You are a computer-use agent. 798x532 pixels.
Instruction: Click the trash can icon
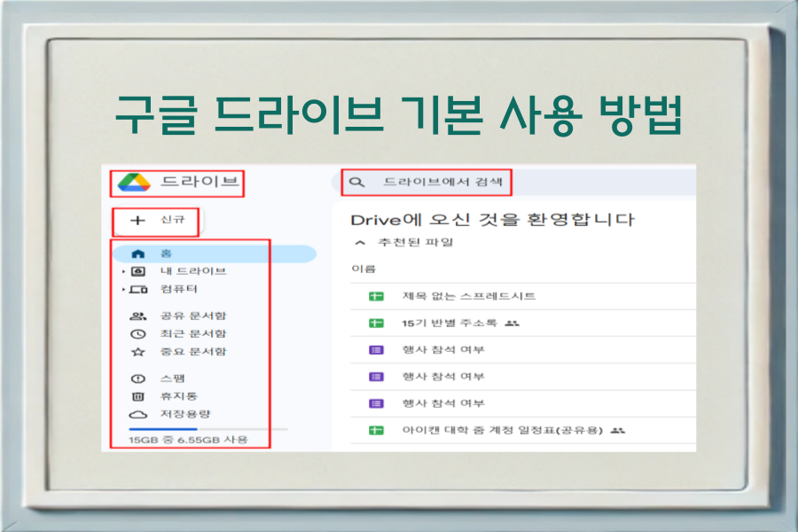(138, 396)
